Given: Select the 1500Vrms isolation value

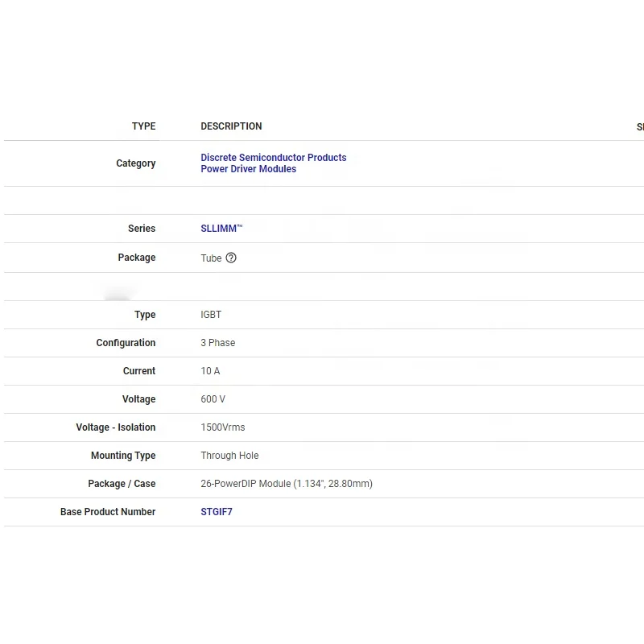Looking at the screenshot, I should pyautogui.click(x=223, y=427).
